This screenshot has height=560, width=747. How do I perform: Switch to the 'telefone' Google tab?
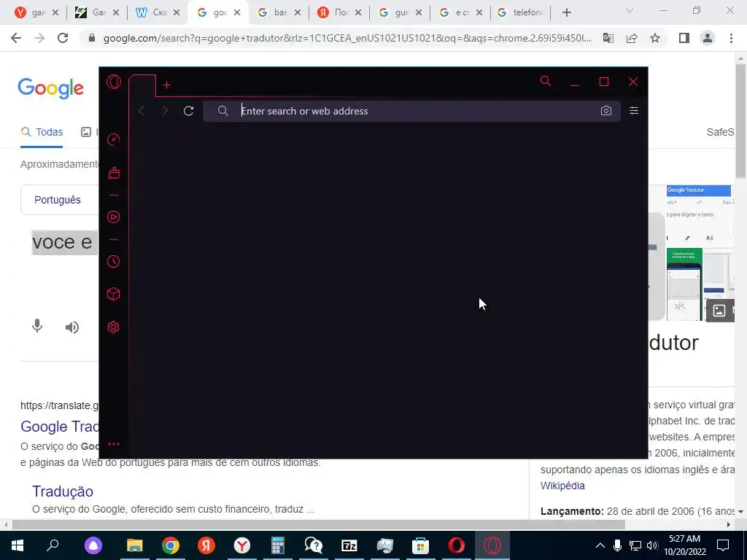coord(521,12)
